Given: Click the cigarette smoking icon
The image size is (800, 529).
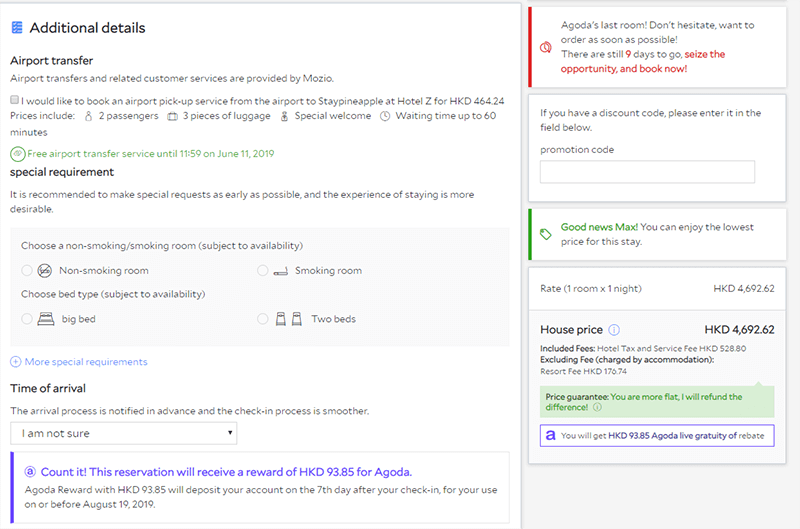Looking at the screenshot, I should 281,271.
